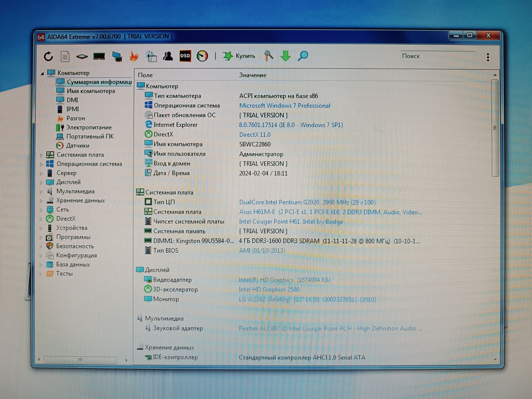Screen dimensions: 532x399
Task: Open the LG W2242 monitor link
Action: (x=307, y=299)
